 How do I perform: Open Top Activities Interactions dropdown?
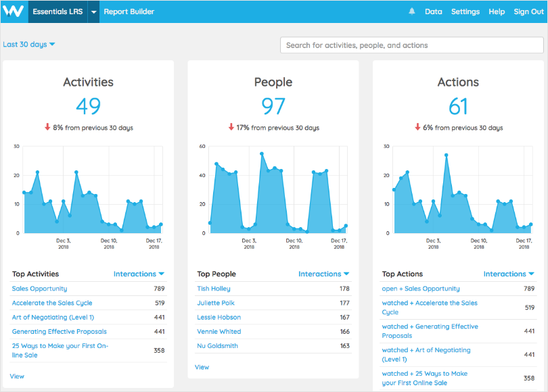click(x=139, y=274)
